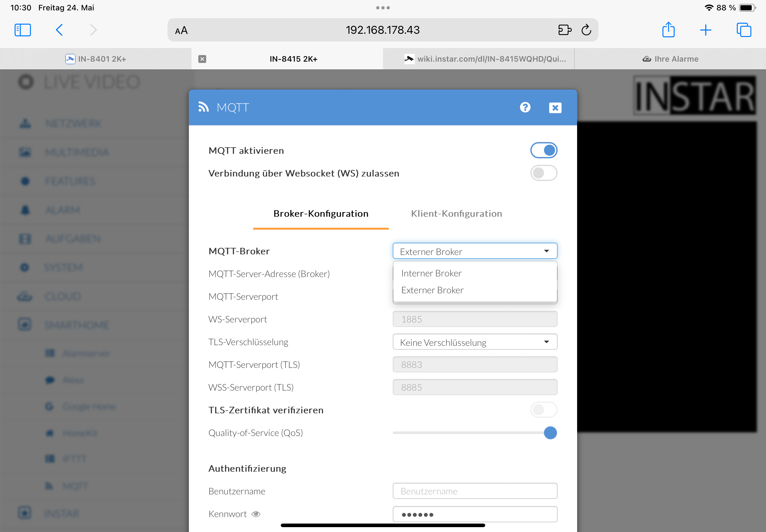Image resolution: width=766 pixels, height=532 pixels.
Task: Click the Benutzername input field
Action: 475,491
